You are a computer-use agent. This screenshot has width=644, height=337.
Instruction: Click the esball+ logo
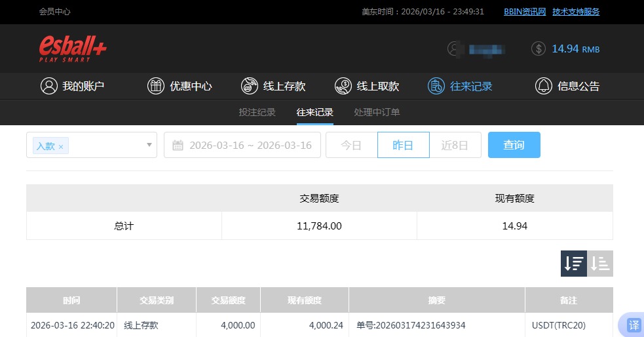(73, 49)
